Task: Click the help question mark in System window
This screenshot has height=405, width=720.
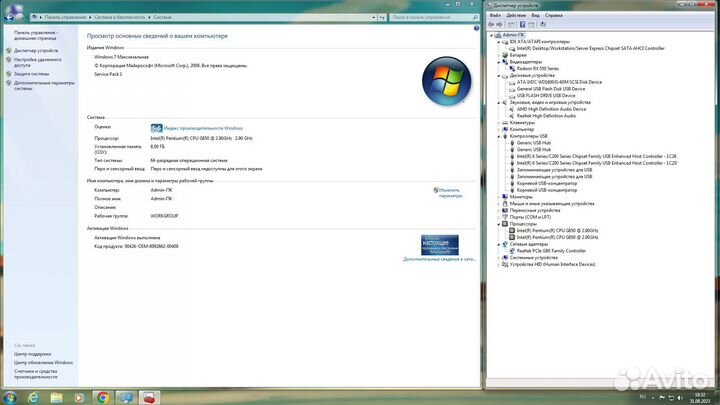Action: (x=476, y=28)
